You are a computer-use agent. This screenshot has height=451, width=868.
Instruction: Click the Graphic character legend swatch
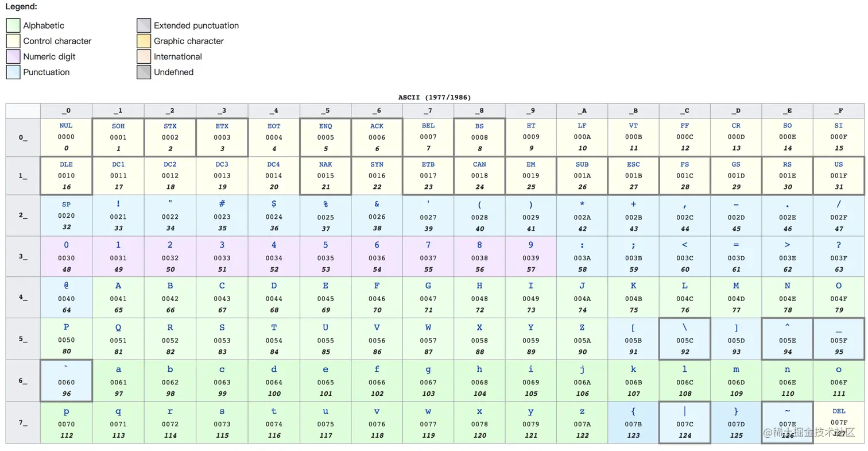tap(144, 41)
